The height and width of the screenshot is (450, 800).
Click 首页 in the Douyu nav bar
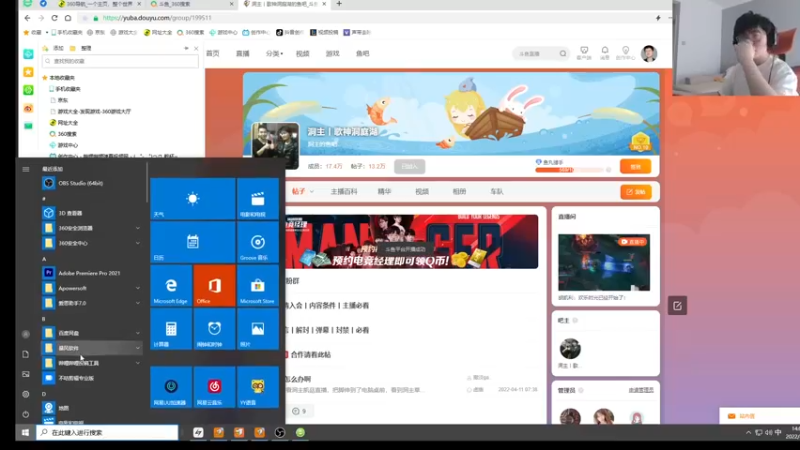(213, 54)
